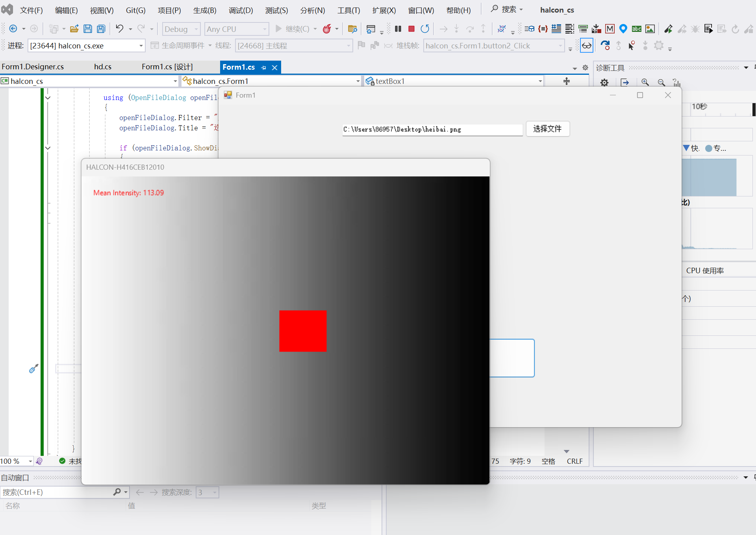Click the split editor window handle
The height and width of the screenshot is (535, 756).
point(567,81)
